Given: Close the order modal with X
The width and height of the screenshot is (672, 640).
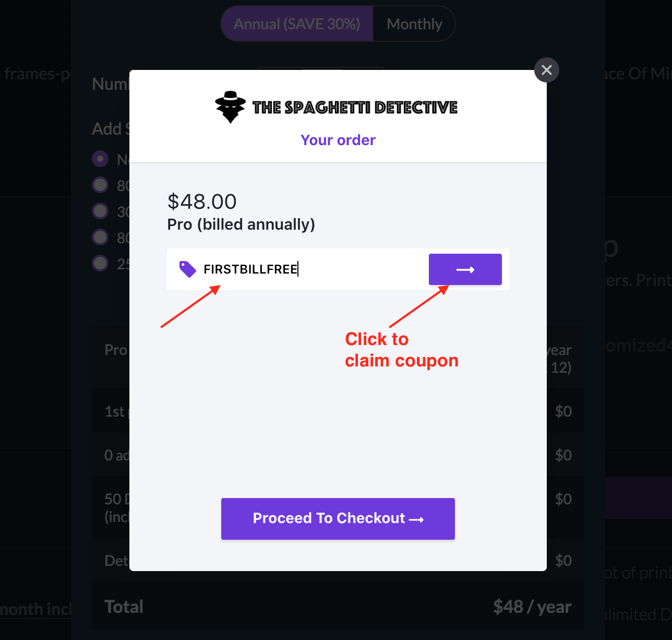Looking at the screenshot, I should (547, 70).
